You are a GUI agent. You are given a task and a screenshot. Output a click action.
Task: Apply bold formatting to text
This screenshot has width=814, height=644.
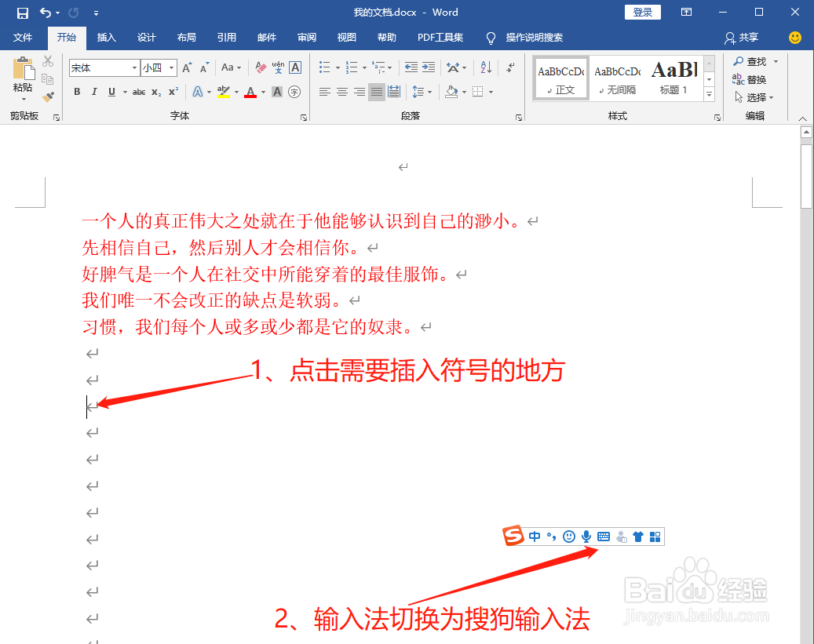[x=76, y=92]
